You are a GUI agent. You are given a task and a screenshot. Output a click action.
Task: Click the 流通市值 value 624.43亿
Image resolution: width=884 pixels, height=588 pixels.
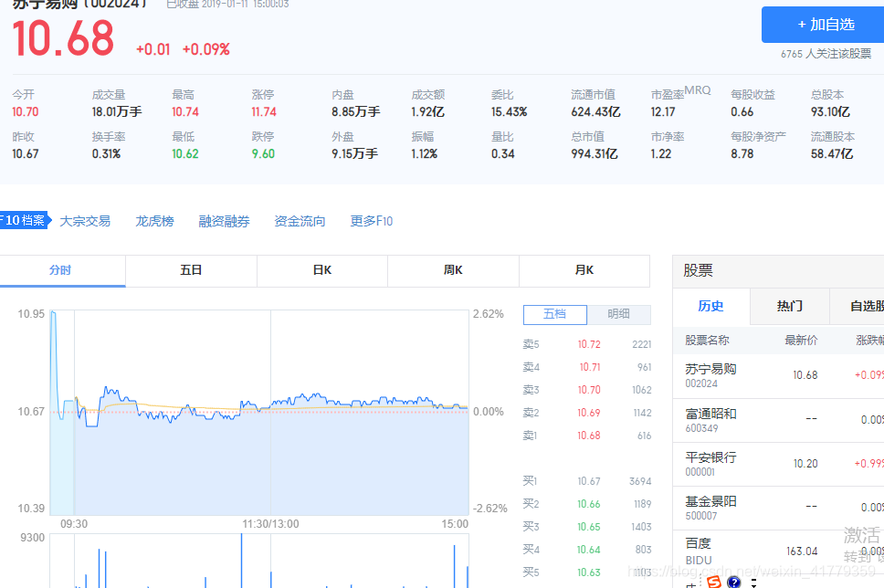click(x=596, y=112)
